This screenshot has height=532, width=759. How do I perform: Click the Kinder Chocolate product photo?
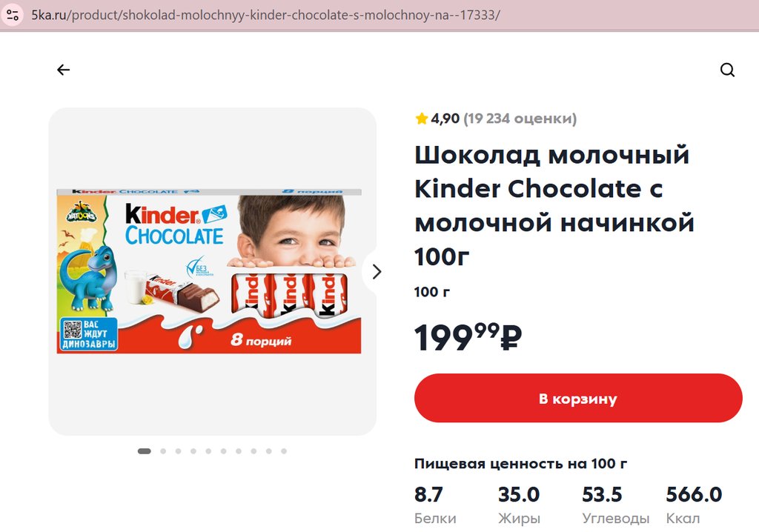coord(209,270)
